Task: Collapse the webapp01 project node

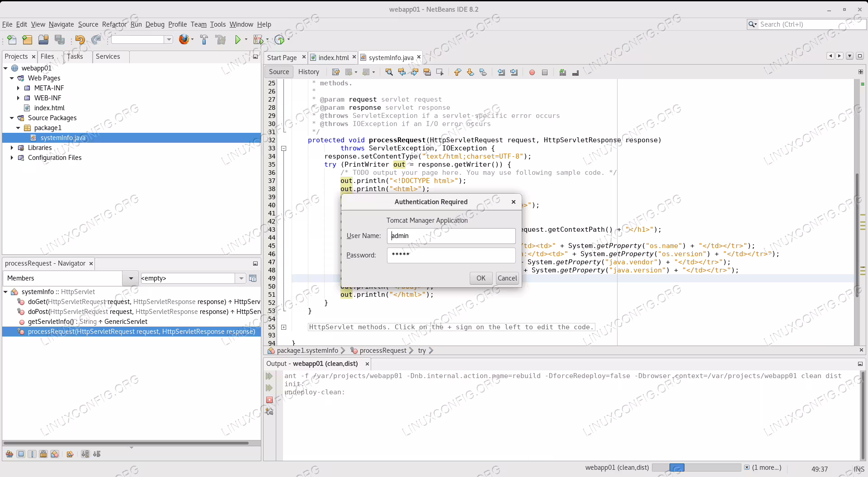Action: [x=5, y=68]
